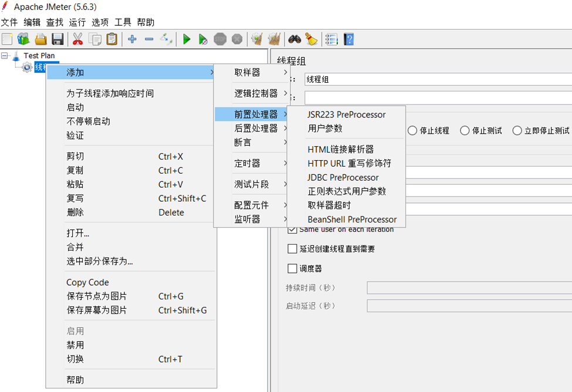This screenshot has width=572, height=392.
Task: Select the 停止测试 radio button
Action: pos(465,130)
